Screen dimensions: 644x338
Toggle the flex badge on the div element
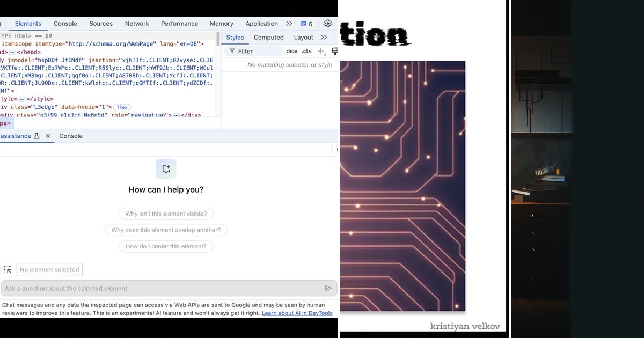[122, 107]
